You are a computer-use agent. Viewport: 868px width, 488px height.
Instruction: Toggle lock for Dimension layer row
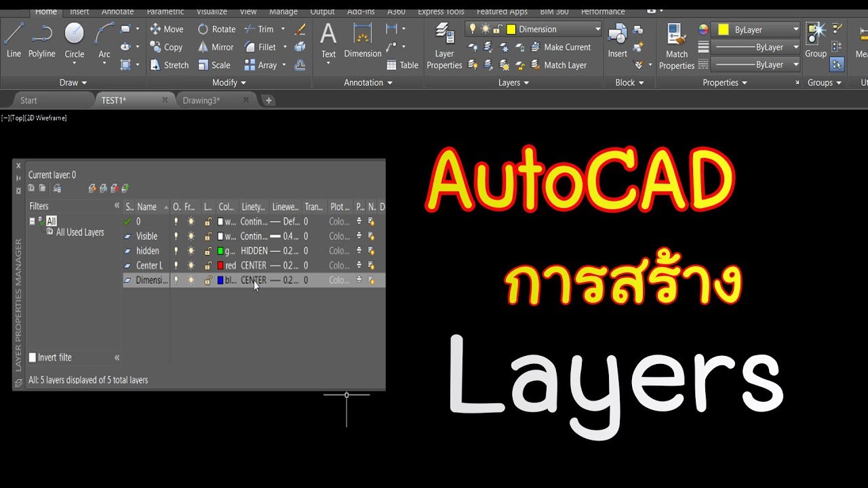pyautogui.click(x=208, y=280)
